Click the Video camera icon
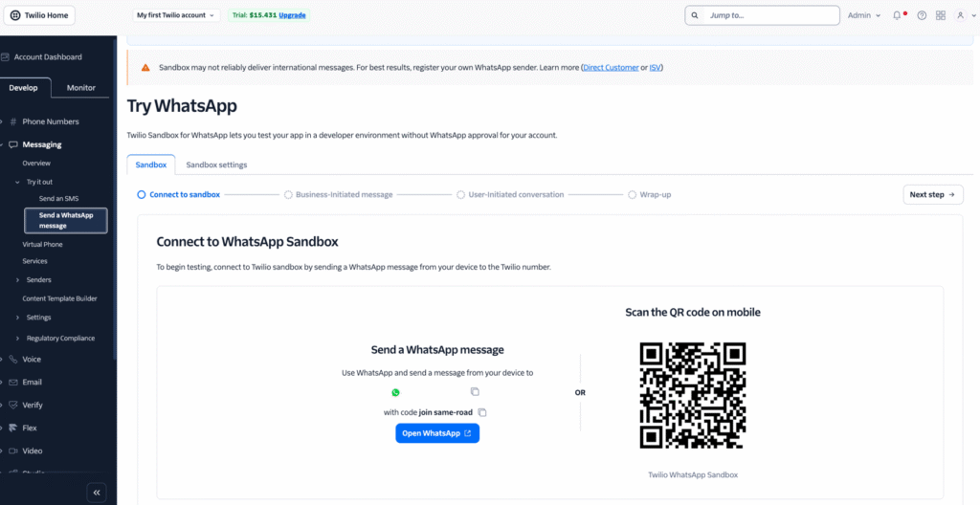The height and width of the screenshot is (505, 980). point(13,450)
